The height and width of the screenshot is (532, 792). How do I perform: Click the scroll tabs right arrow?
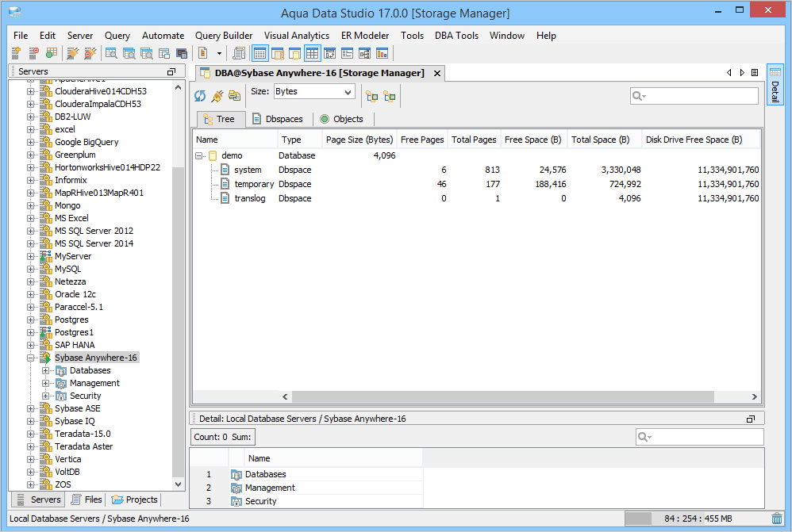click(742, 73)
